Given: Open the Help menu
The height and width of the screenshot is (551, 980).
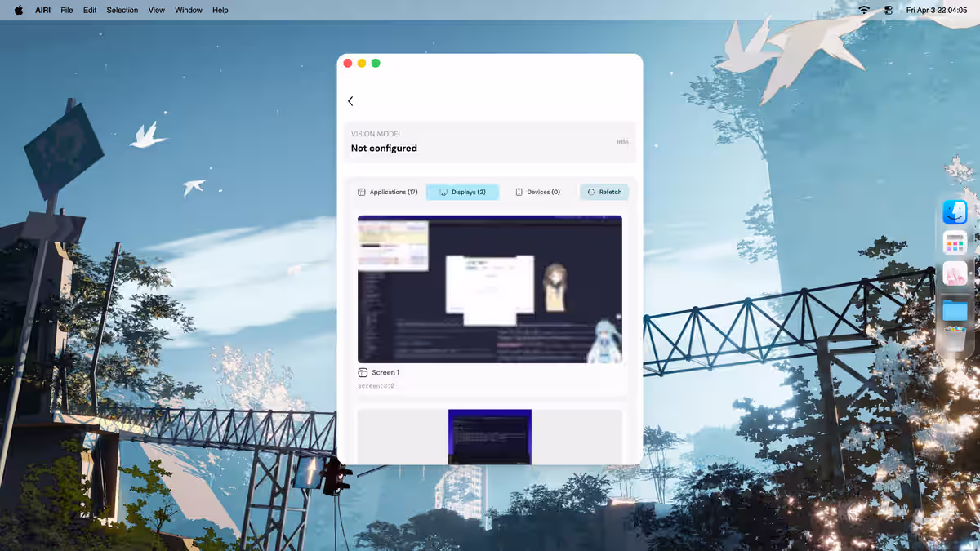Looking at the screenshot, I should [x=220, y=10].
